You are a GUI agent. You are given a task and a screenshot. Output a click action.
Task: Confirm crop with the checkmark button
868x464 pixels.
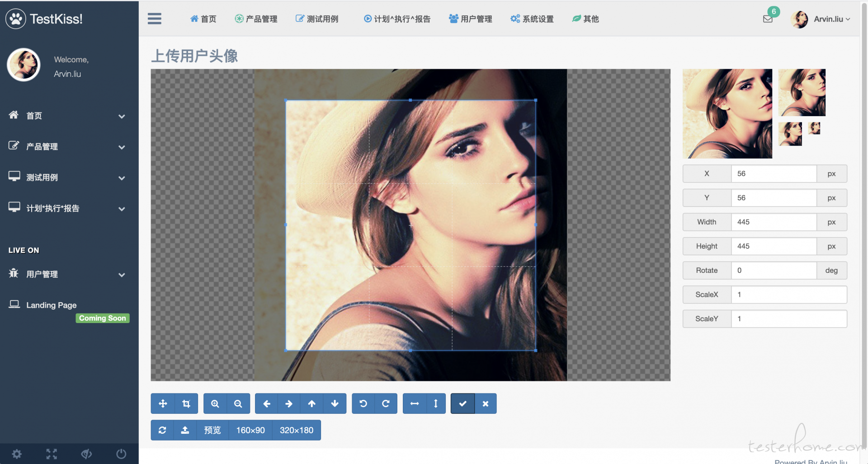[x=462, y=403]
